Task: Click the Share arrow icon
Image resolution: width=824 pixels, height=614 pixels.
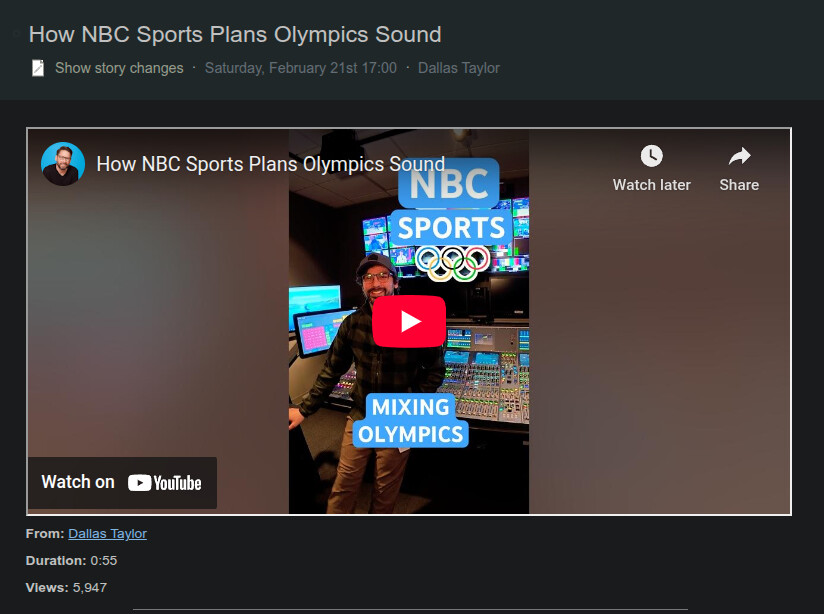Action: click(x=739, y=156)
